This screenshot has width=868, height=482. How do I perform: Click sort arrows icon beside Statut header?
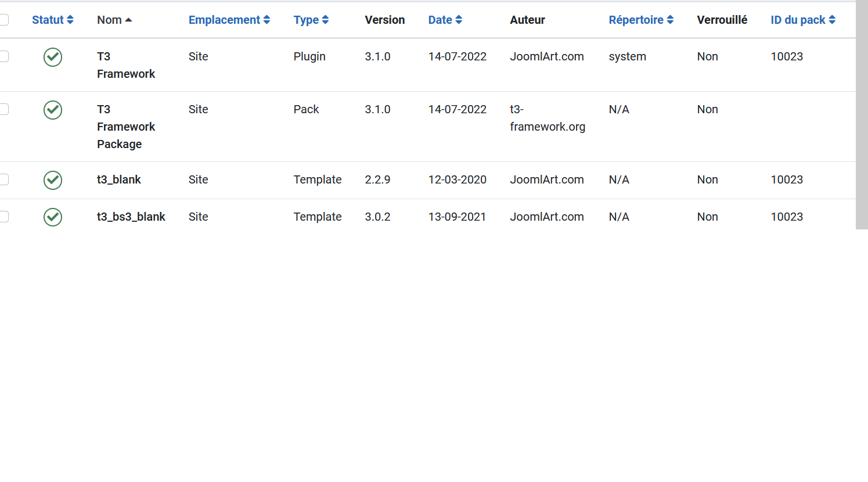coord(70,20)
